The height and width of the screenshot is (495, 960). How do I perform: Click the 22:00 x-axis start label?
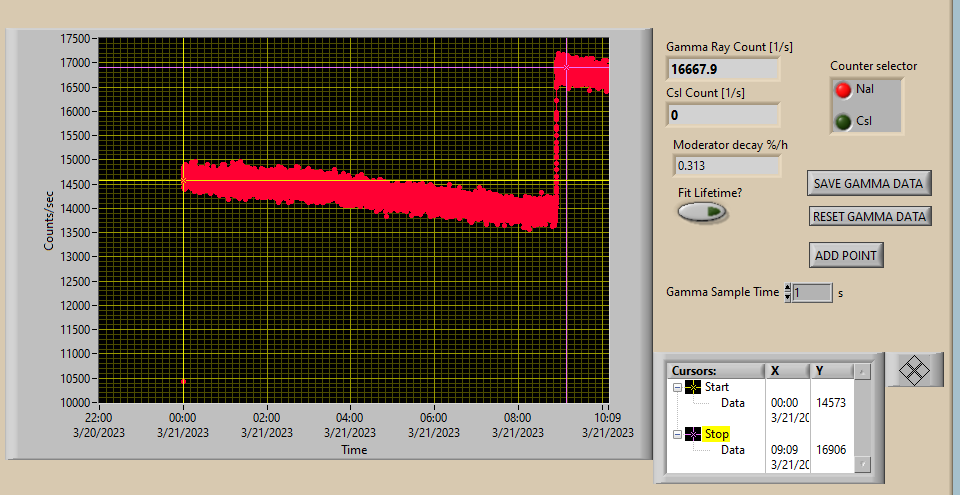[x=99, y=418]
